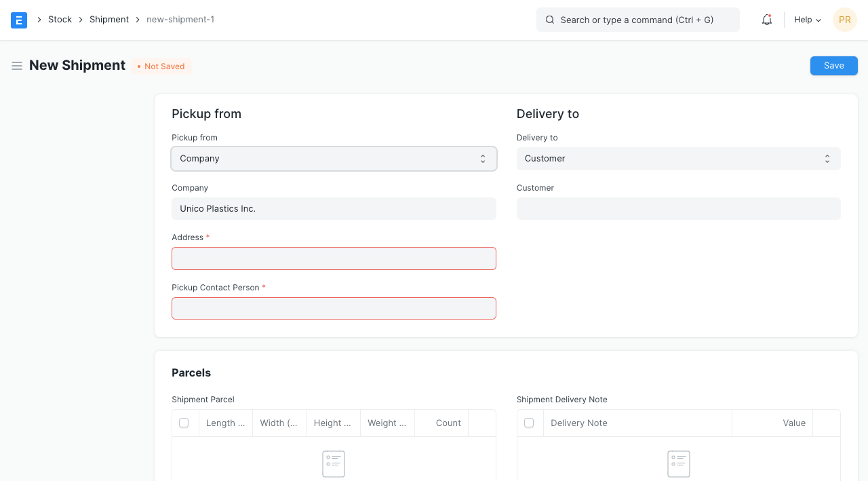Navigate to Stock breadcrumb
Image resolution: width=868 pixels, height=481 pixels.
click(60, 20)
